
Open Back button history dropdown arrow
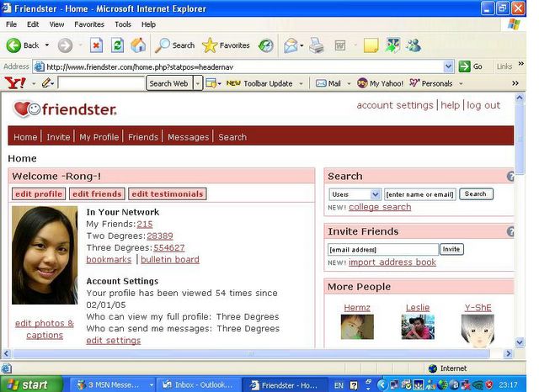pos(47,45)
